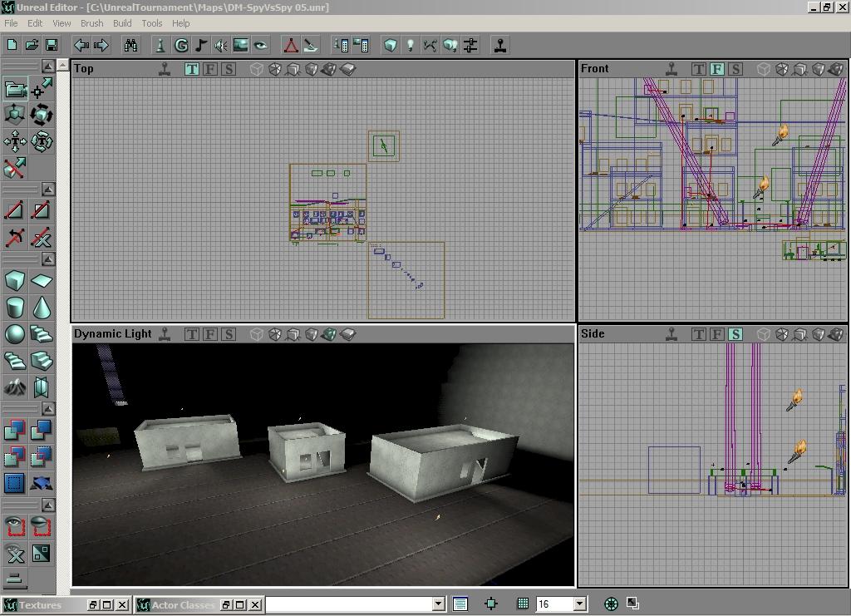The image size is (851, 616).
Task: Click the Build Lighting bulb icon
Action: tap(410, 45)
